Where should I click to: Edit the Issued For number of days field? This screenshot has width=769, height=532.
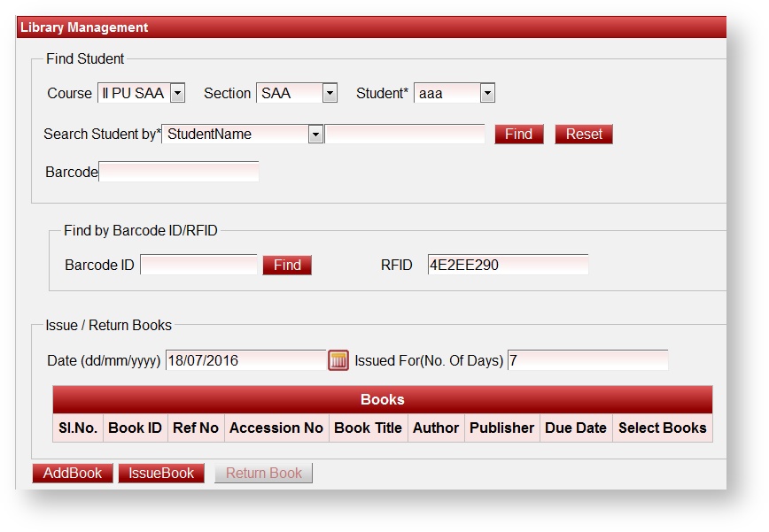pos(587,360)
